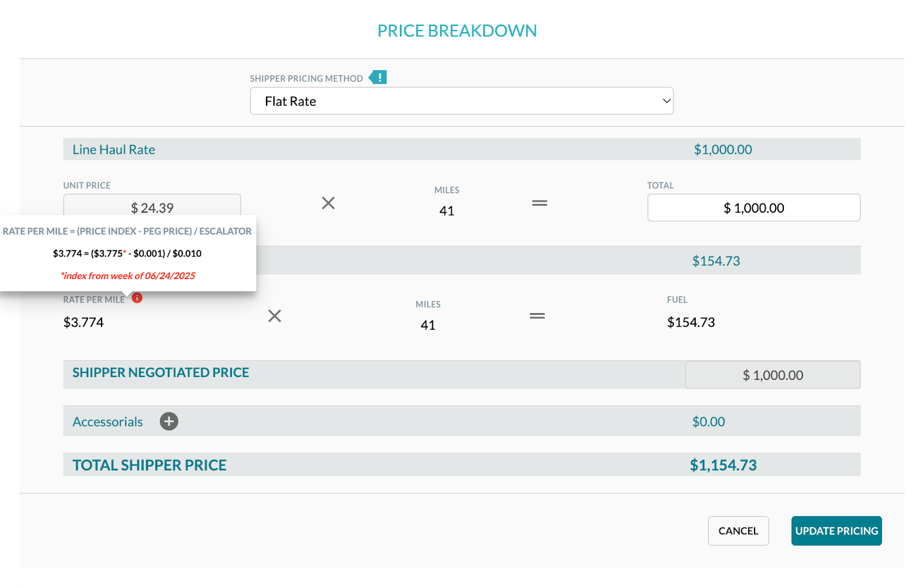
Task: Click the Fuel value $154.73
Action: tap(691, 322)
